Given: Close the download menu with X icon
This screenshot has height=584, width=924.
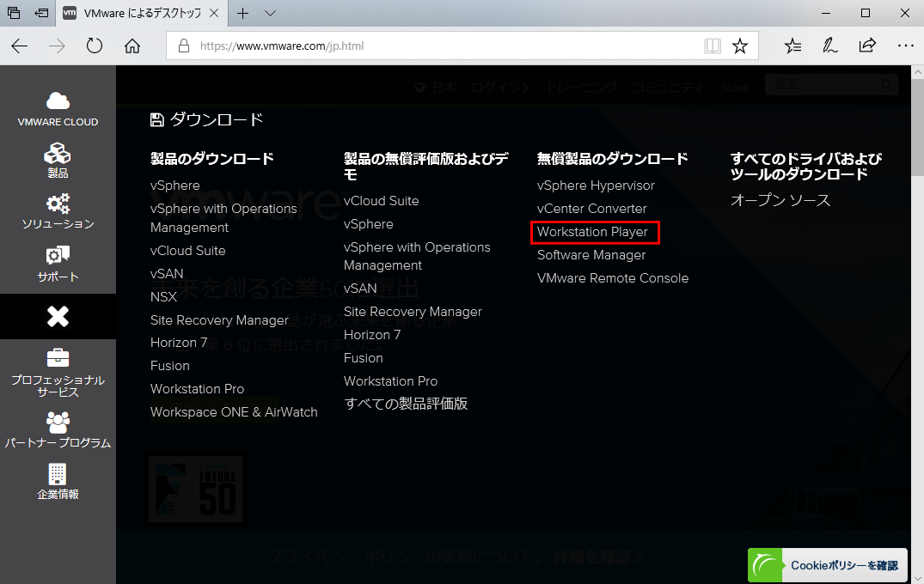Looking at the screenshot, I should [x=58, y=317].
